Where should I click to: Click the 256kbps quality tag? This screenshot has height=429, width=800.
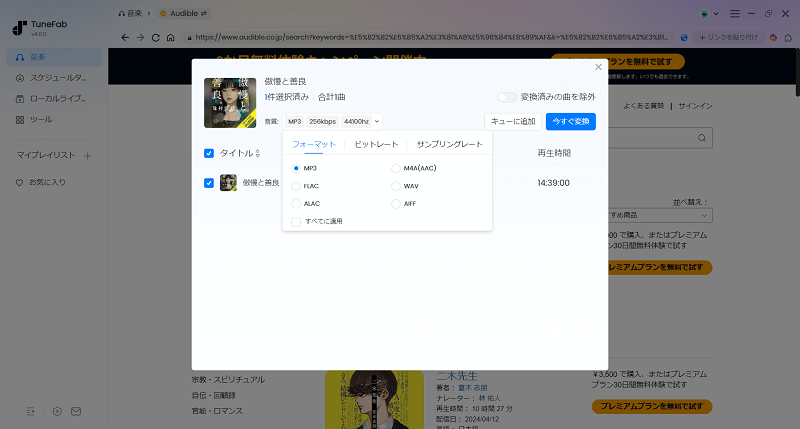tap(322, 121)
